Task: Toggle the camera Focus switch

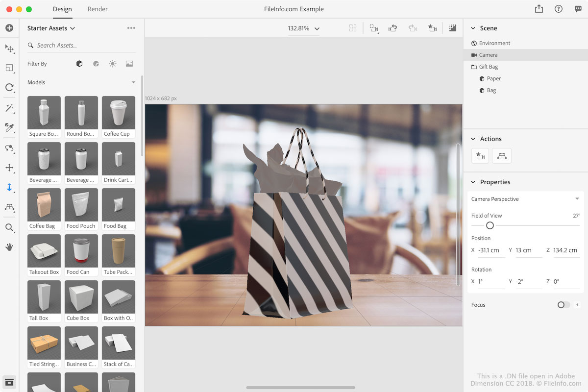Action: [563, 305]
